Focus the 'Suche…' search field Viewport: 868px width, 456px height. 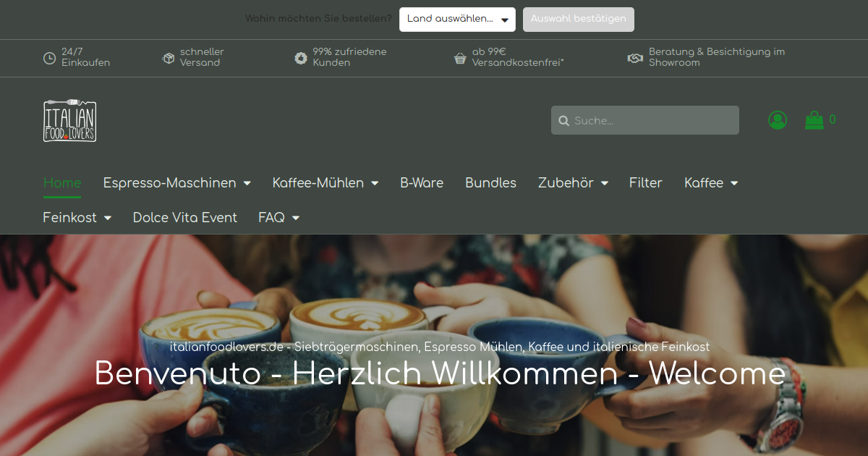pyautogui.click(x=645, y=120)
